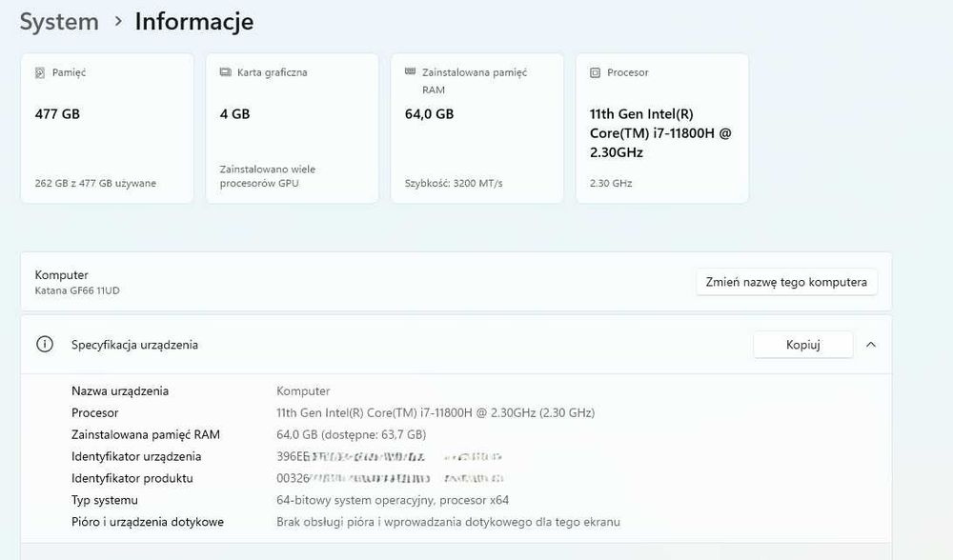This screenshot has height=560, width=953.
Task: Click the 4 GB graphics card value
Action: tap(234, 114)
